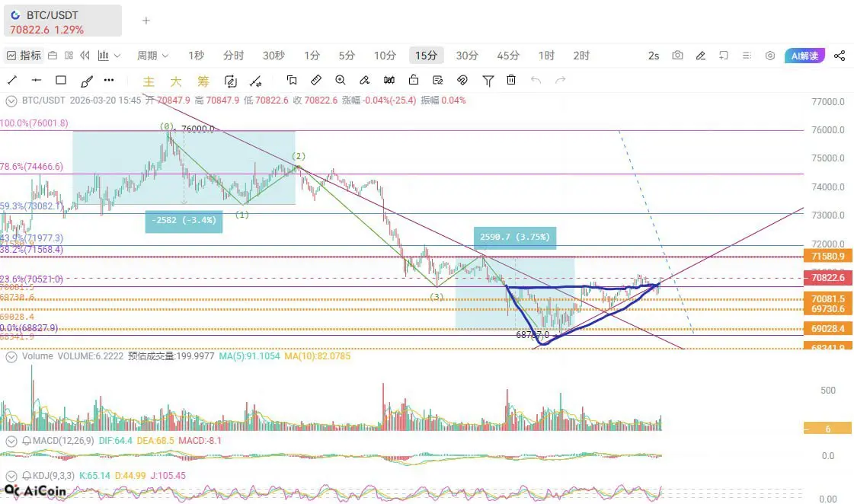
Task: Click the 筹 chip distribution shortcut
Action: (203, 81)
